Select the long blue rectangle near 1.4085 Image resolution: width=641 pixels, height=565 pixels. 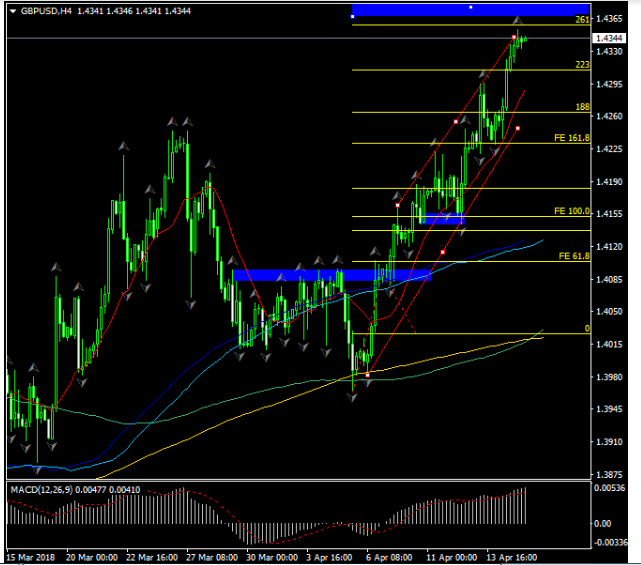tap(330, 274)
